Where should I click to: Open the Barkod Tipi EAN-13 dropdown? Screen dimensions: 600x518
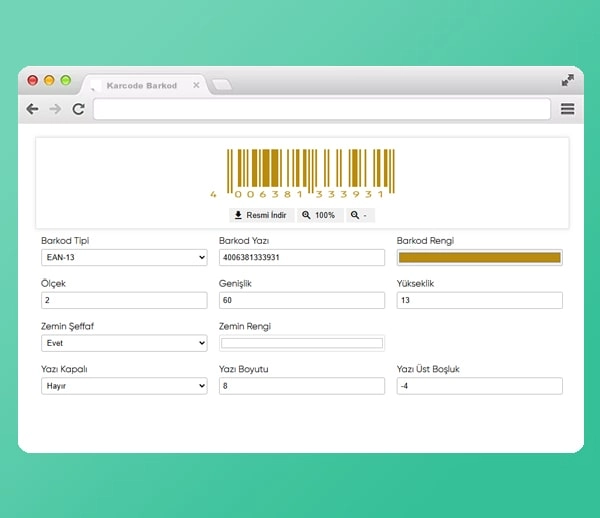pyautogui.click(x=124, y=257)
